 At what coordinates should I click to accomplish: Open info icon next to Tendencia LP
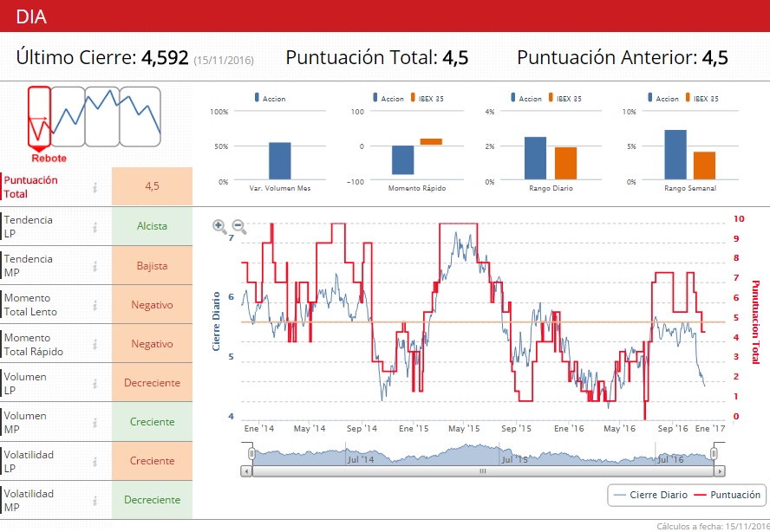pos(95,227)
